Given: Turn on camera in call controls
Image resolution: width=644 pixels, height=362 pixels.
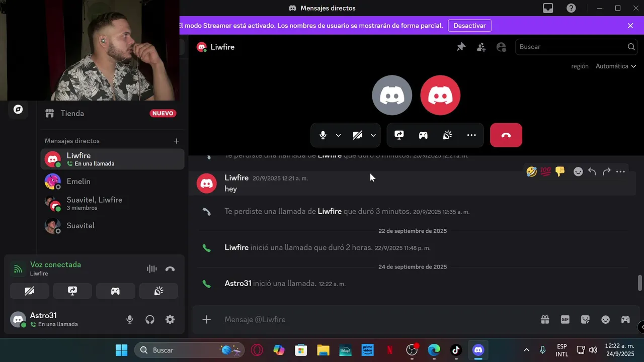Looking at the screenshot, I should click(357, 135).
